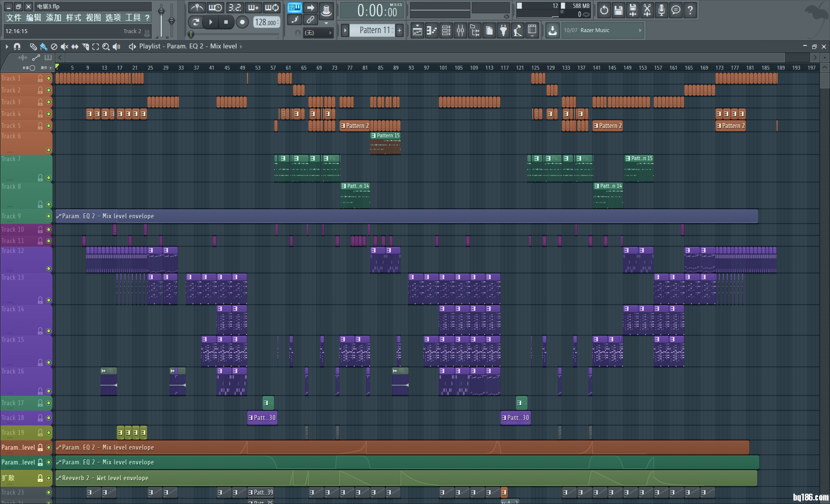Image resolution: width=830 pixels, height=504 pixels.
Task: Arm the record button
Action: click(242, 22)
